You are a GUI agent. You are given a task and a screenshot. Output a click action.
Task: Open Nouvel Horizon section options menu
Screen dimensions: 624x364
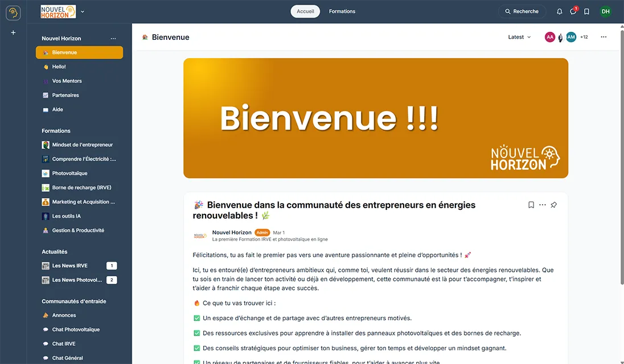coord(113,39)
